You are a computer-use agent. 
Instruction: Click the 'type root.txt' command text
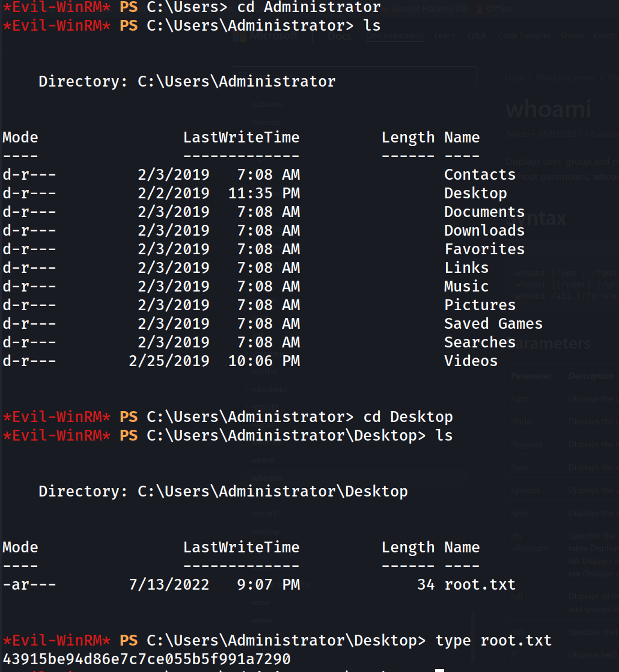click(493, 641)
